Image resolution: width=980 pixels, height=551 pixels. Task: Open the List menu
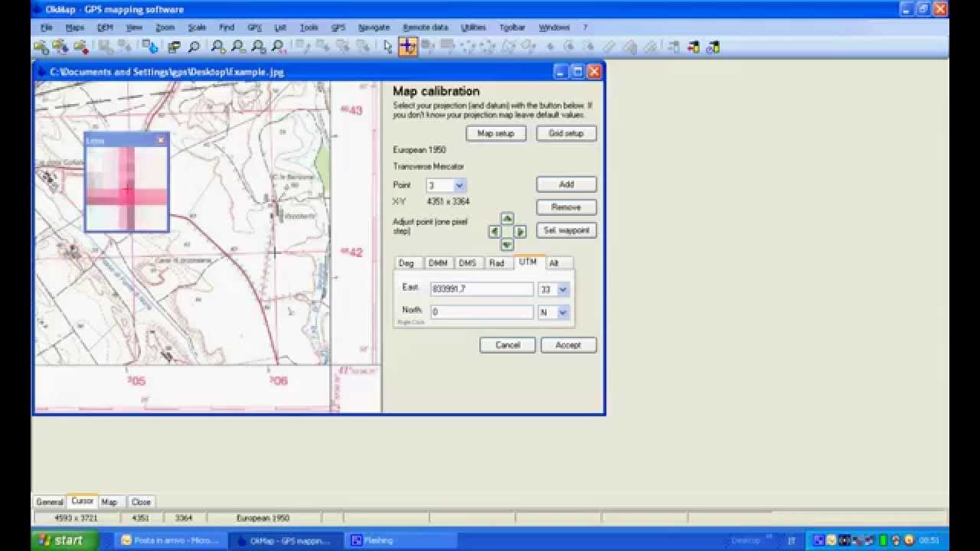tap(280, 28)
